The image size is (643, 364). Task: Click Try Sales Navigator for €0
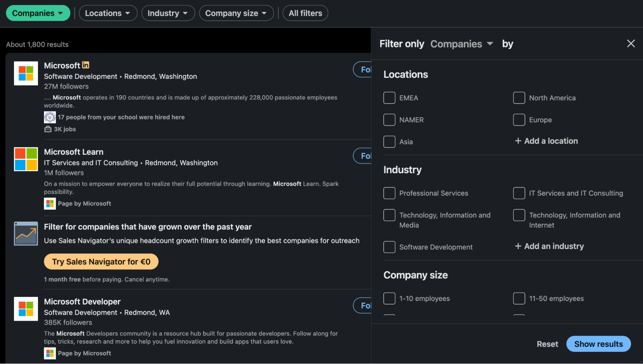coord(101,262)
